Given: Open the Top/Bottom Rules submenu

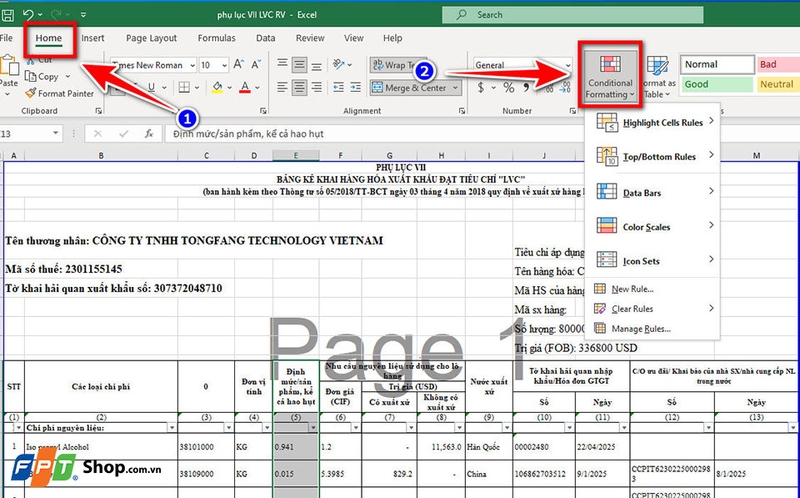Looking at the screenshot, I should (653, 157).
